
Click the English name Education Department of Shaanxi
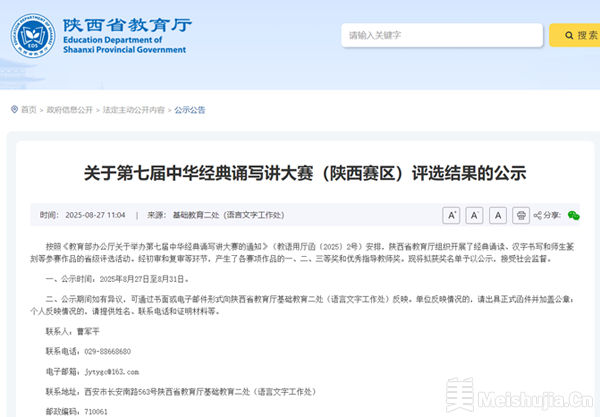[124, 45]
